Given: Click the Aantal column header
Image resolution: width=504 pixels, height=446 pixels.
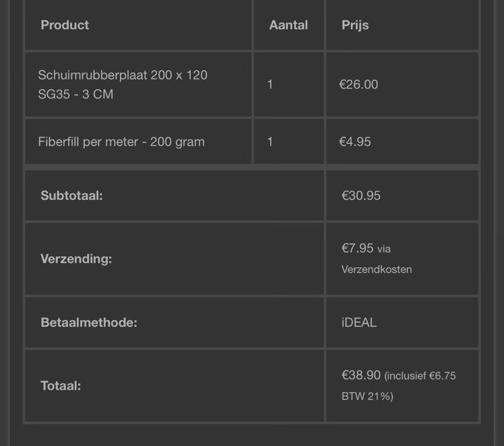Looking at the screenshot, I should tap(288, 25).
